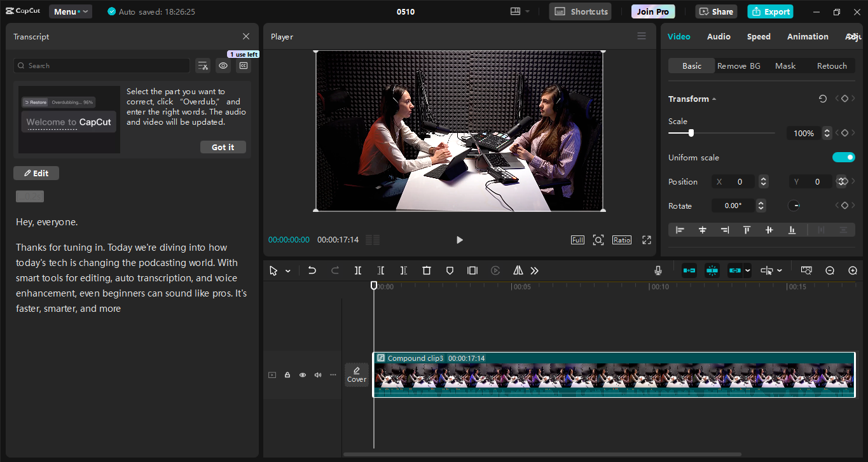Viewport: 868px width, 462px height.
Task: Dismiss the tutorial with the Got it button
Action: point(223,146)
